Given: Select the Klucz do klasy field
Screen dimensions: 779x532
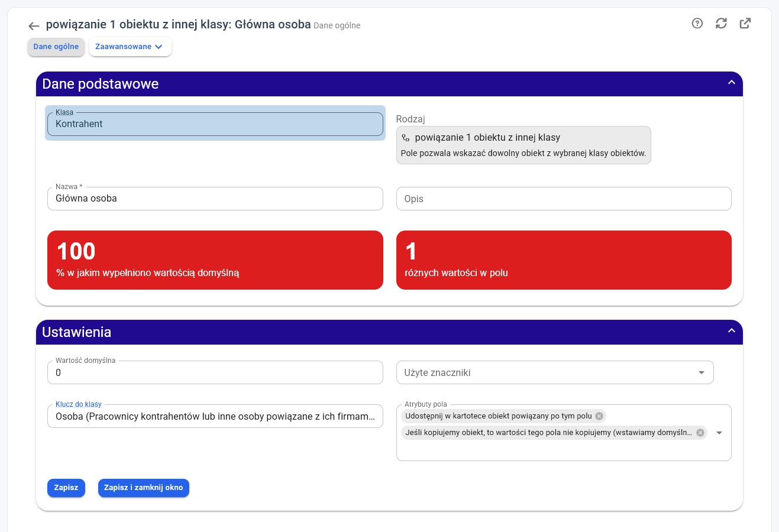Looking at the screenshot, I should (215, 416).
